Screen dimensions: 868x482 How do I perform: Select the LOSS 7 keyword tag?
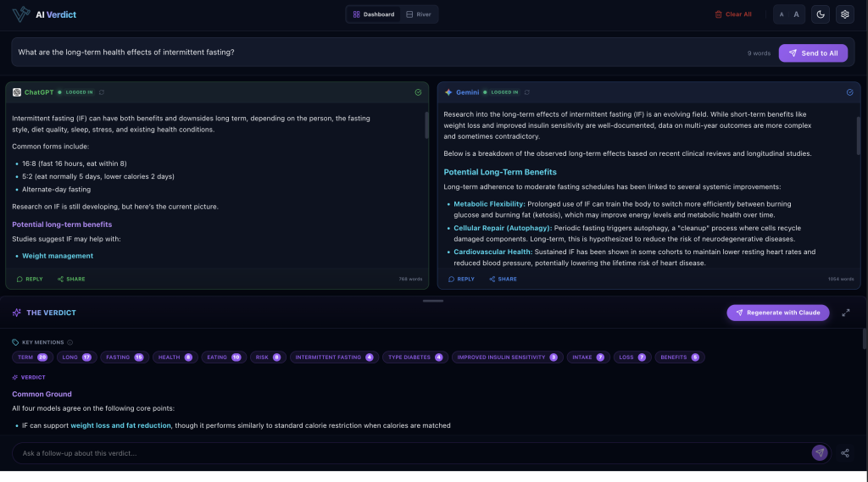point(632,357)
